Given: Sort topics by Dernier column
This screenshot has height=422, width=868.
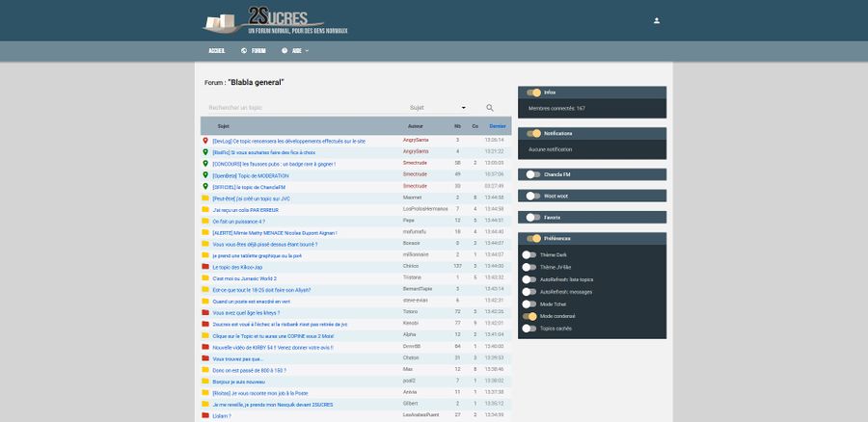Looking at the screenshot, I should (x=497, y=126).
